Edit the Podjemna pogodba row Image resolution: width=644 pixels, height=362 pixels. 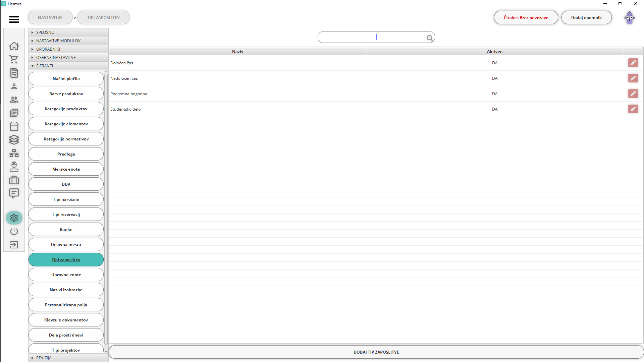[x=633, y=94]
